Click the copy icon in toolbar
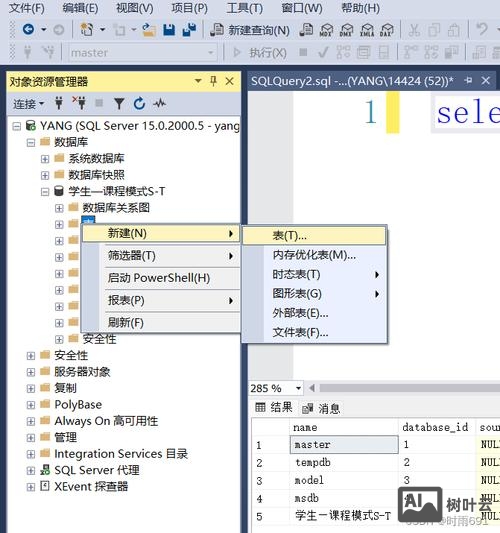The width and height of the screenshot is (500, 533). (434, 30)
